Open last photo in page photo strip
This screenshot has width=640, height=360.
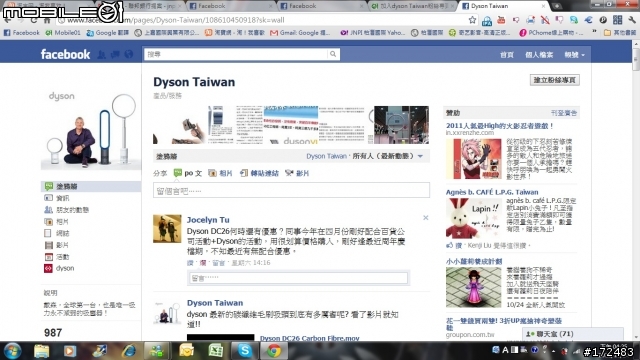pos(401,125)
